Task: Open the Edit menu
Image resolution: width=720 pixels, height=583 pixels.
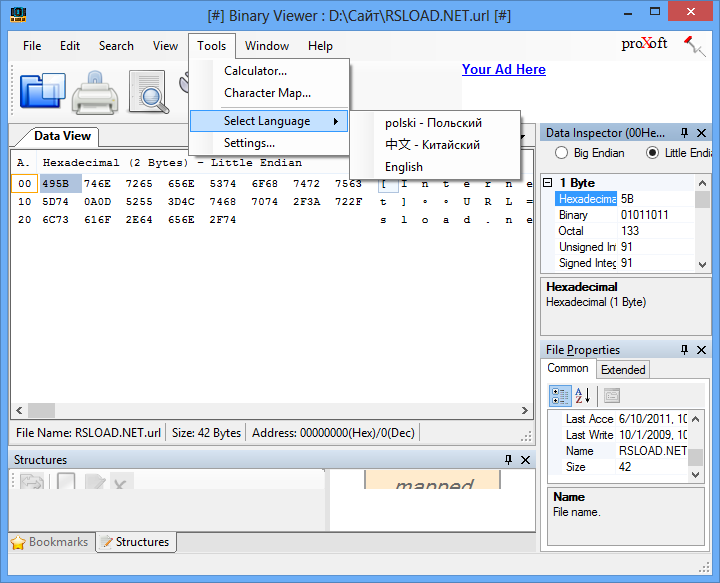Action: pos(70,46)
